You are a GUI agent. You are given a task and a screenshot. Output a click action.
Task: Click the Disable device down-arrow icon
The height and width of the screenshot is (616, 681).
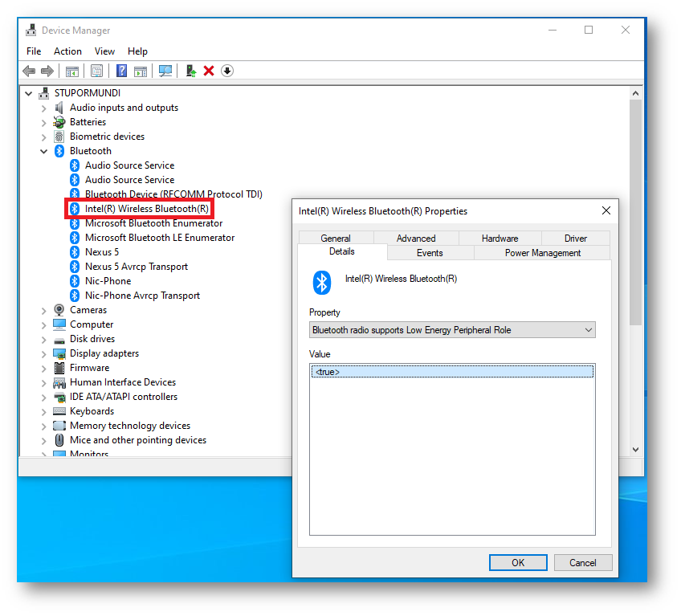(227, 71)
